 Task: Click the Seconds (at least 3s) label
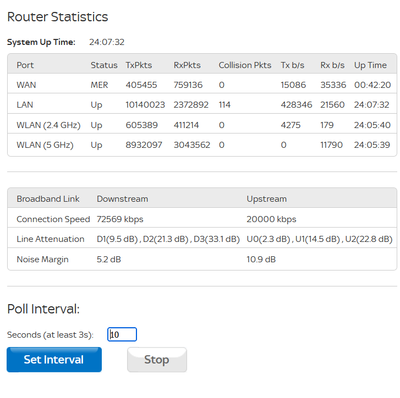[50, 335]
